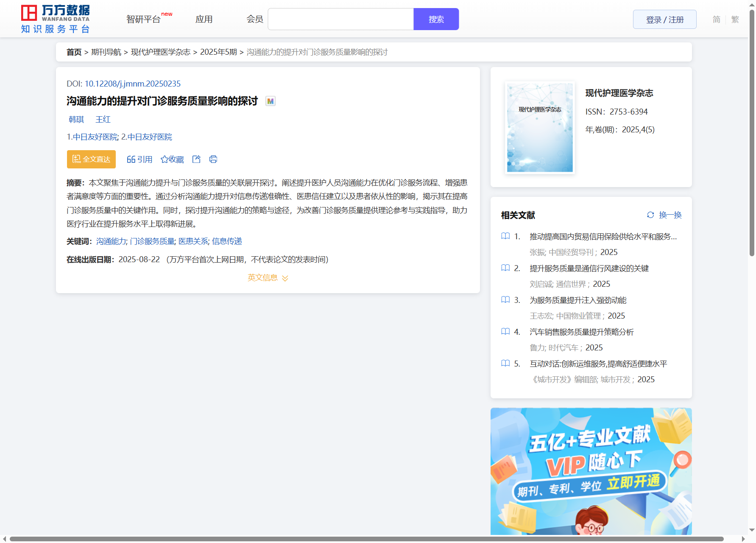Open the DOI link 10.12208/j.jmnm.20250235
Viewport: 756px width, 543px height.
(132, 84)
